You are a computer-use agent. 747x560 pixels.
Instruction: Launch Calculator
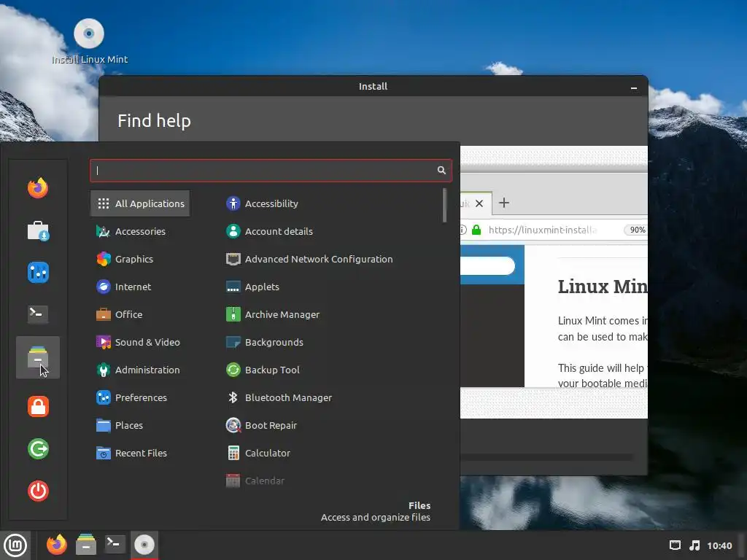point(258,453)
